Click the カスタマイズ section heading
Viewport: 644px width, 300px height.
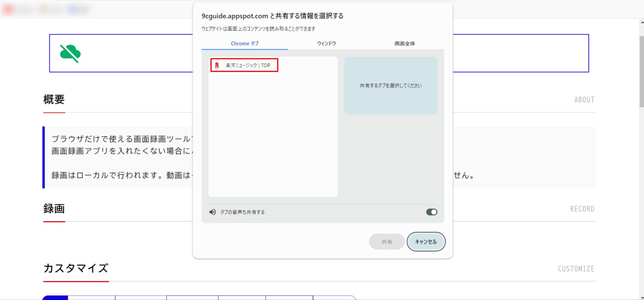[76, 268]
